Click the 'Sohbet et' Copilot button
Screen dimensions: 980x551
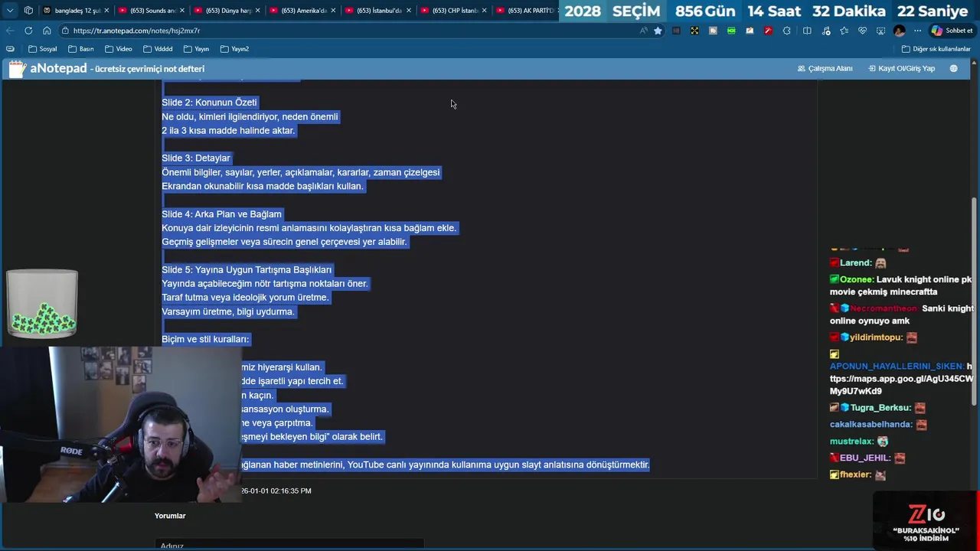(952, 31)
